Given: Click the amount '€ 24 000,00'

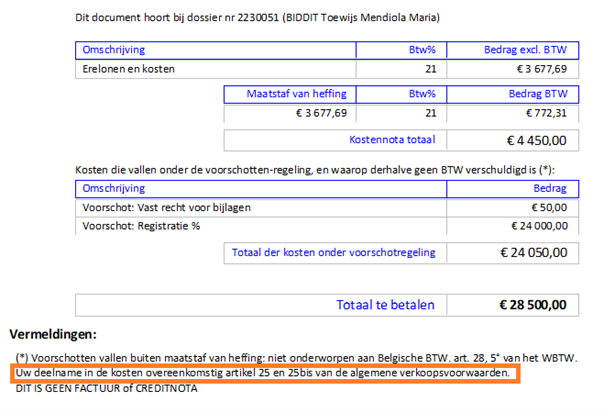Looking at the screenshot, I should coord(539,226).
